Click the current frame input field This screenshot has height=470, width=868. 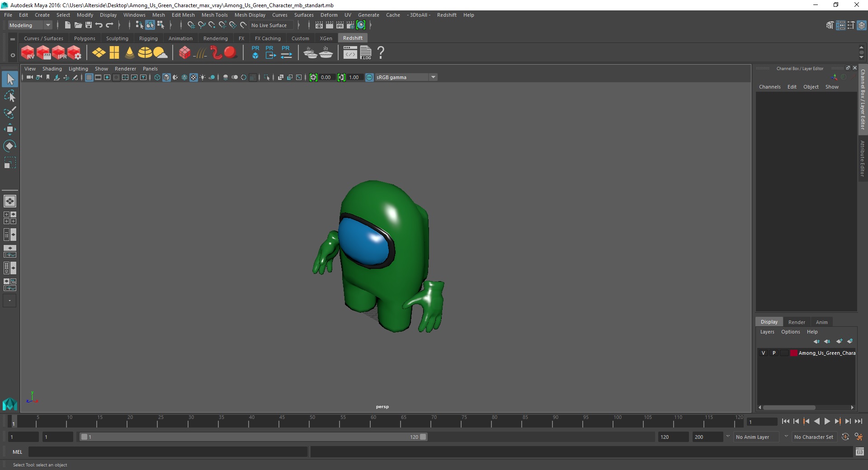[762, 422]
